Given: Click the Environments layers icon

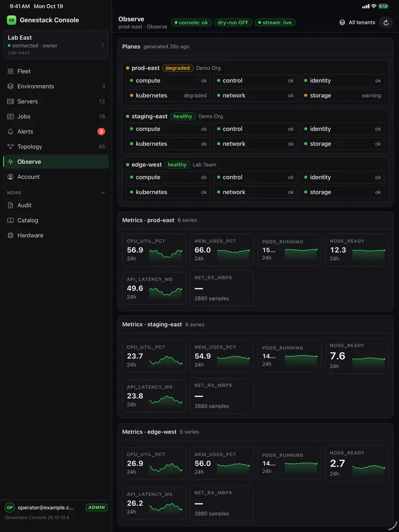Looking at the screenshot, I should coord(10,86).
